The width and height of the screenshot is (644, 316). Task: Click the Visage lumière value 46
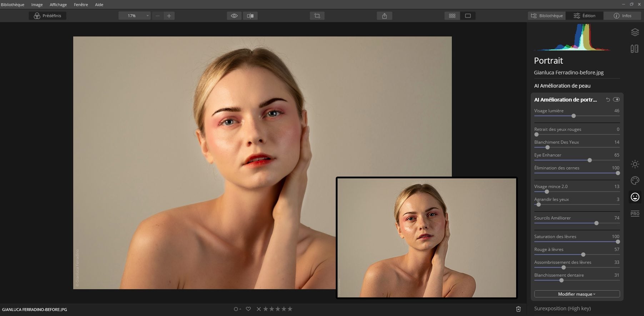tap(616, 111)
